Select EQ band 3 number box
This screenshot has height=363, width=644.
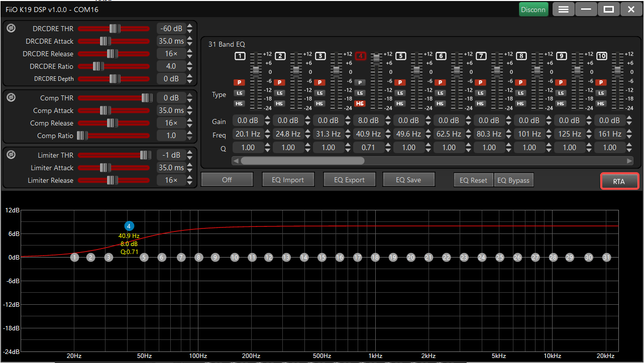(x=320, y=56)
